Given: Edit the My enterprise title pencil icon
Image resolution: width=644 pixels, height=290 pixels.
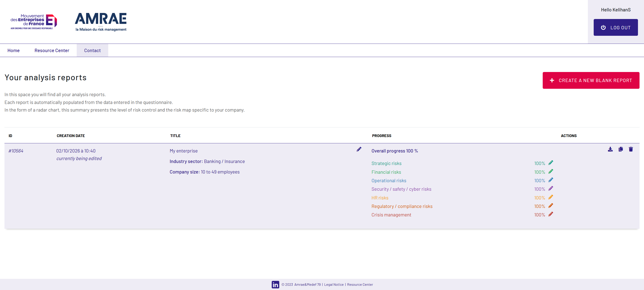Looking at the screenshot, I should click(x=359, y=149).
